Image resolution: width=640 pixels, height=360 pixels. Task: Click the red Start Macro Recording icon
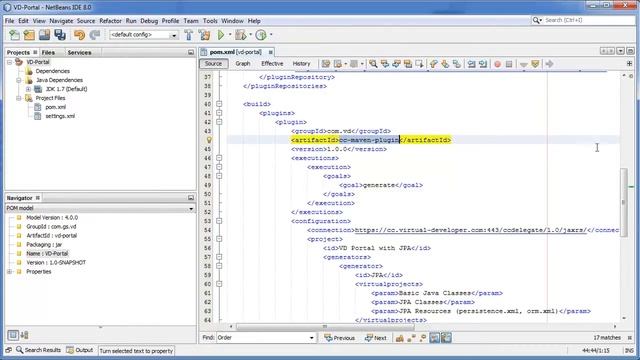click(497, 64)
